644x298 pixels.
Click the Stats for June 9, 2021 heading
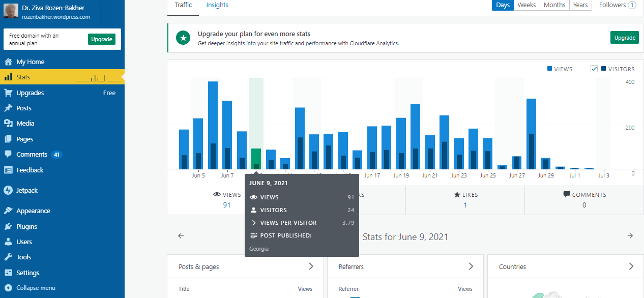tap(405, 236)
